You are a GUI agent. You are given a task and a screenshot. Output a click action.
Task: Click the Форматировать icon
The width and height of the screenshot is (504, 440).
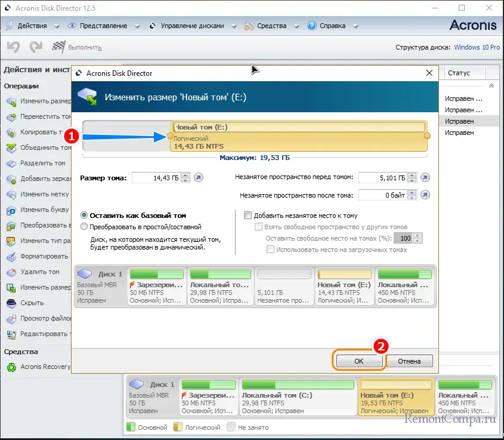tap(11, 257)
